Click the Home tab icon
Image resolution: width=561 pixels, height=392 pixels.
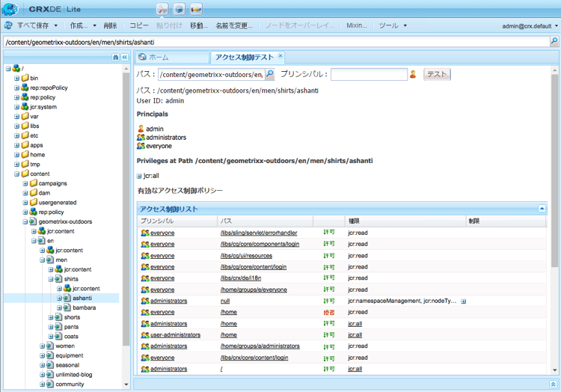tap(142, 57)
